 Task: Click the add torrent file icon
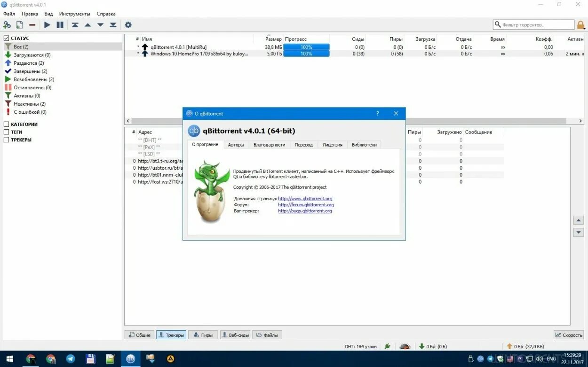tap(20, 25)
